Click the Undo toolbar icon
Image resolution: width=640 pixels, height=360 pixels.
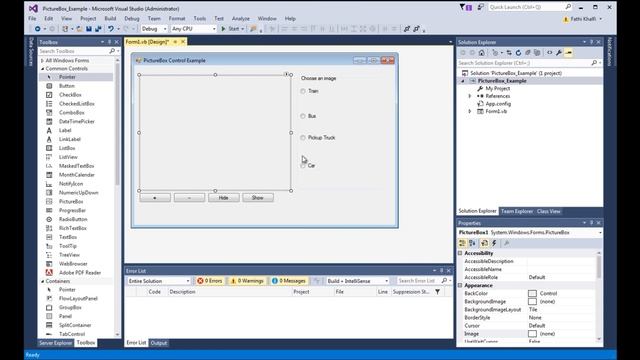pos(111,29)
